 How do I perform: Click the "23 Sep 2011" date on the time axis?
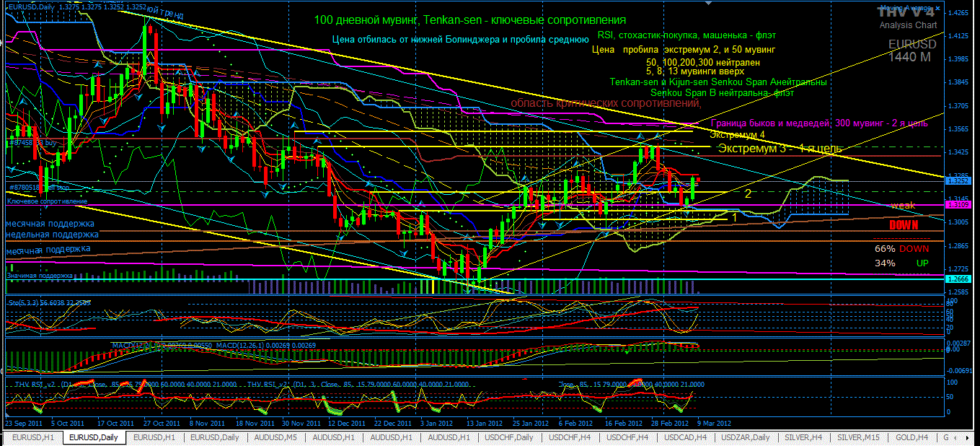point(24,424)
